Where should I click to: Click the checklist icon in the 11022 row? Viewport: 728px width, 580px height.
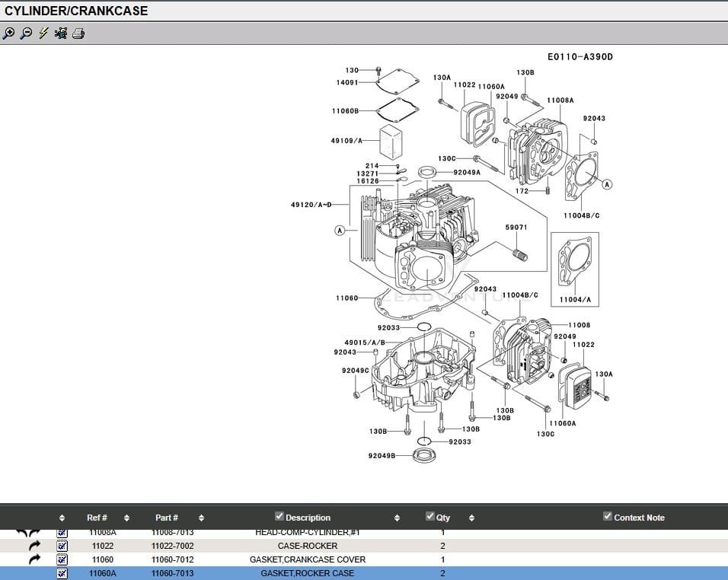tap(62, 546)
